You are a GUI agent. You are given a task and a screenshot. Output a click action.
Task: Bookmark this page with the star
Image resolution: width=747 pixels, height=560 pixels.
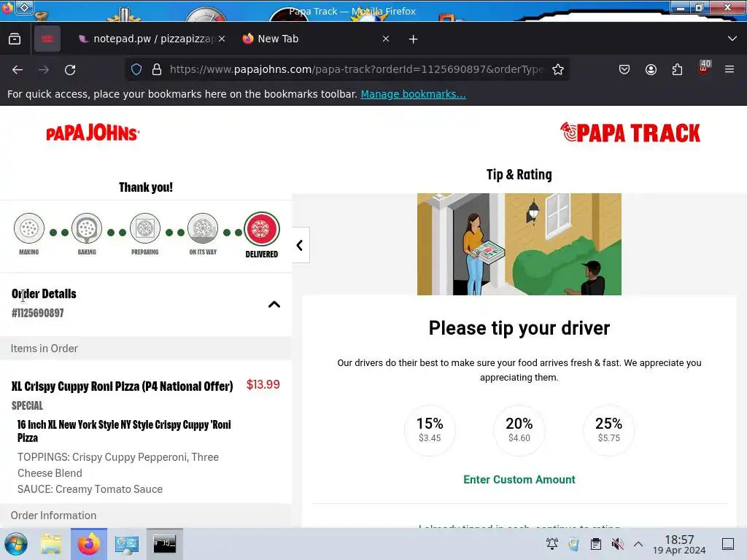558,69
